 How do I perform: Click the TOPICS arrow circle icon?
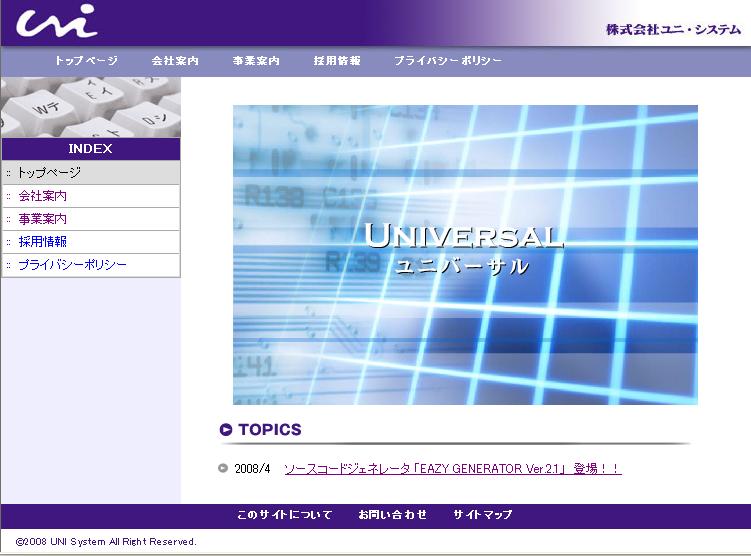coord(226,430)
